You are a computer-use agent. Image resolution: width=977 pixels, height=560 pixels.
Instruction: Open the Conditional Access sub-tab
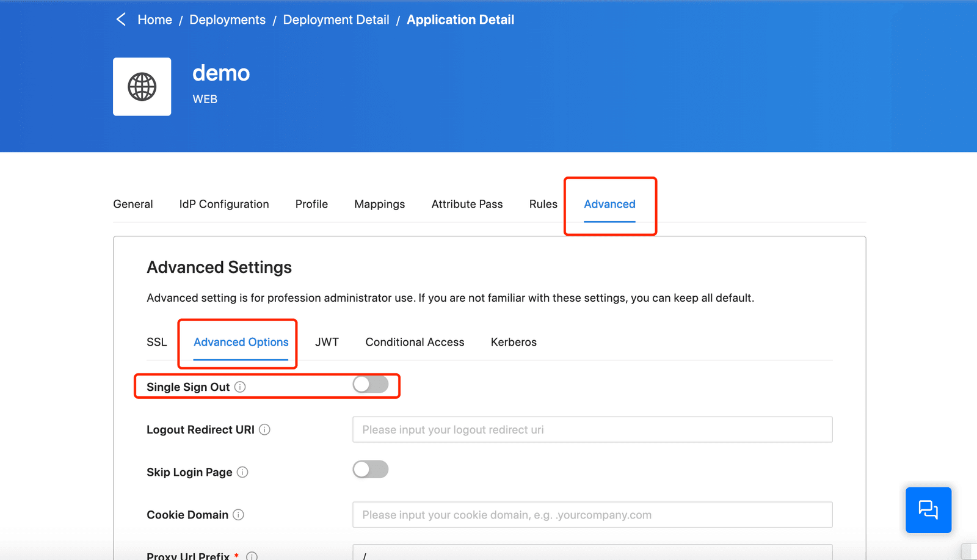point(415,342)
